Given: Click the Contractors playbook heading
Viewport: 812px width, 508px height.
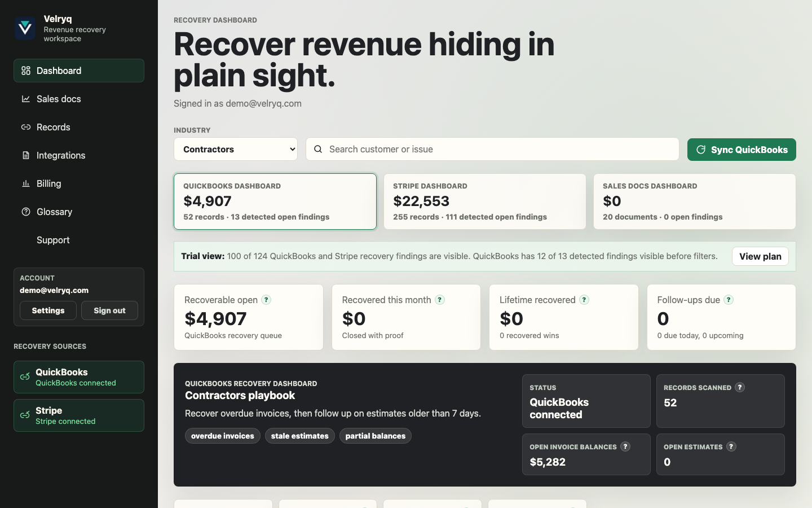Looking at the screenshot, I should tap(240, 395).
